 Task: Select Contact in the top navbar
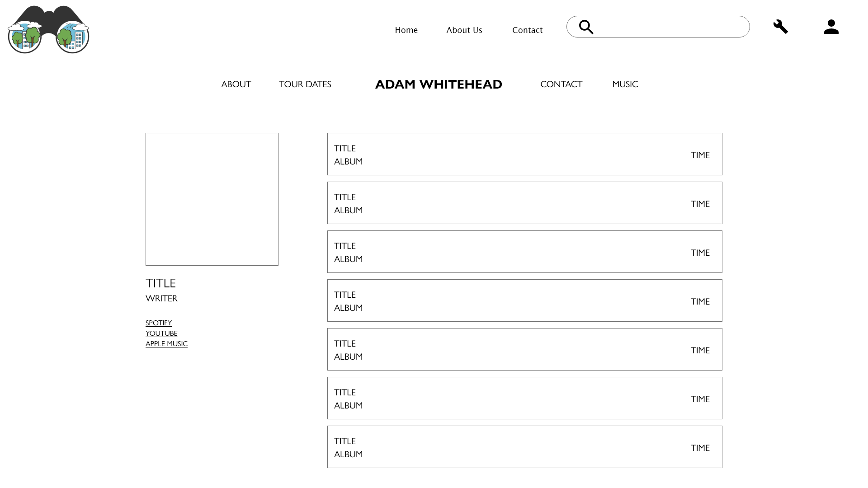527,30
